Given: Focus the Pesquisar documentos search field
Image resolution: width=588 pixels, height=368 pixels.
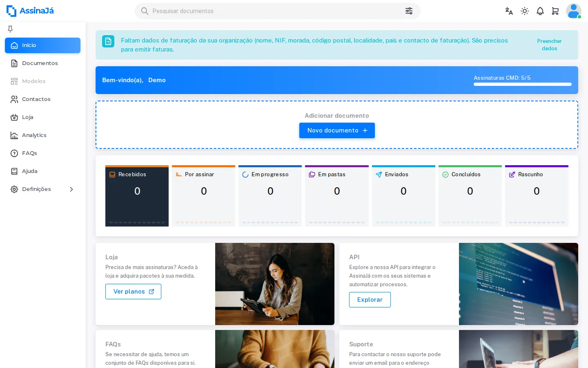Looking at the screenshot, I should pos(278,11).
